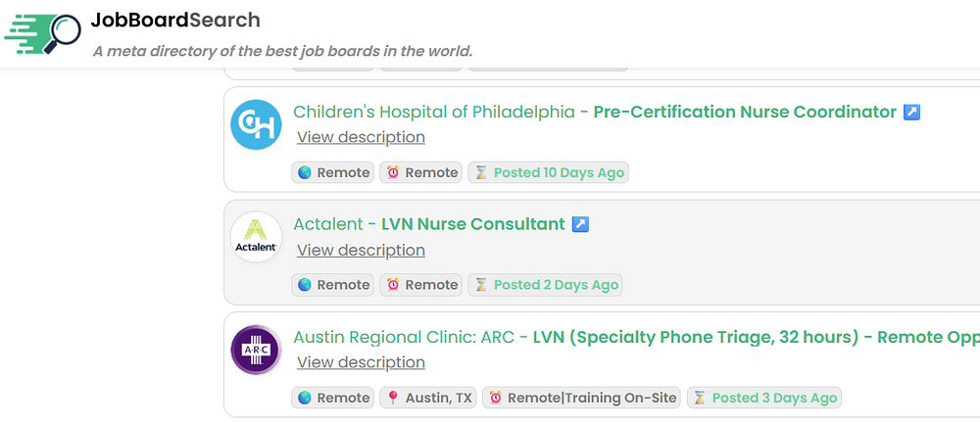The height and width of the screenshot is (423, 980).
Task: Click the Posted 2 Days Ago tag
Action: pyautogui.click(x=545, y=285)
